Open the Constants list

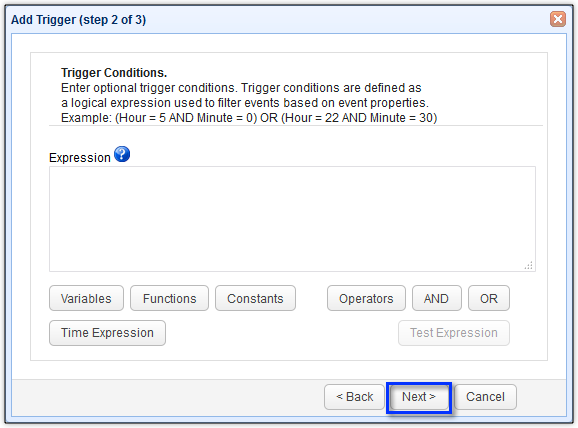tap(255, 298)
